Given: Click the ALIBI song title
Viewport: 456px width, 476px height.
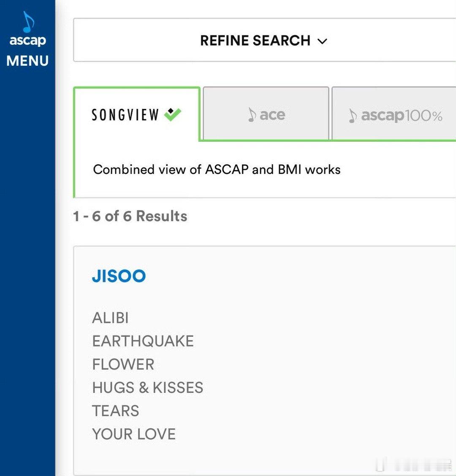Looking at the screenshot, I should 110,318.
